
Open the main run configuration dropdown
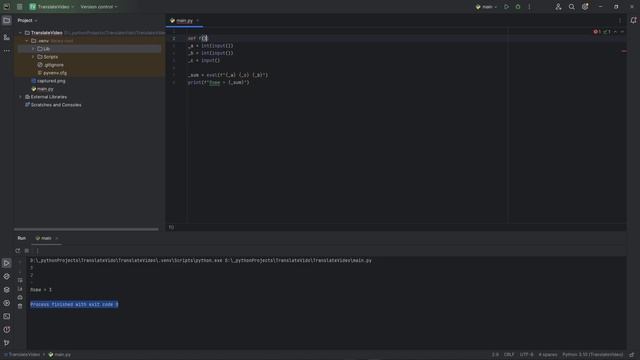coord(487,7)
